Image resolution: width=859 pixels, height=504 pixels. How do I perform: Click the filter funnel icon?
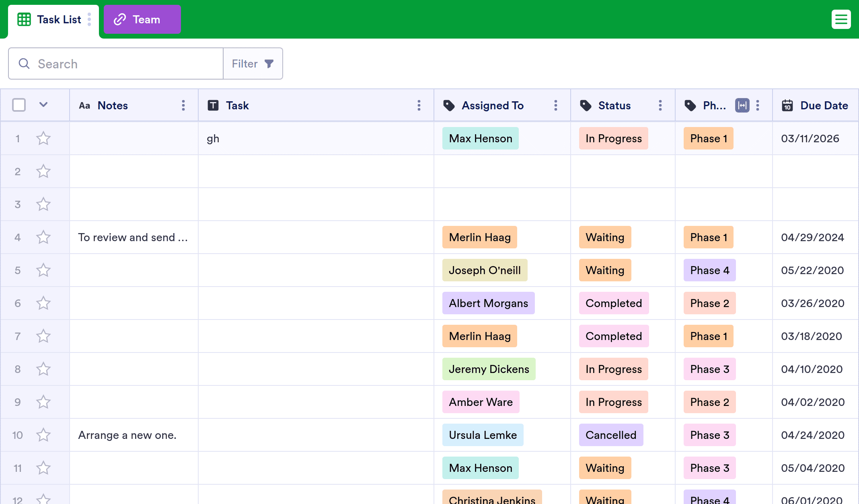pyautogui.click(x=269, y=64)
